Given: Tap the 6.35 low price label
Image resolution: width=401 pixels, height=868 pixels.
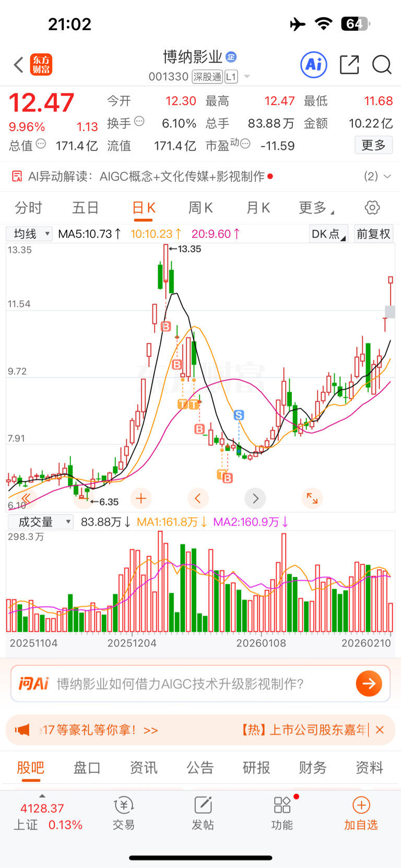Looking at the screenshot, I should pyautogui.click(x=109, y=502).
